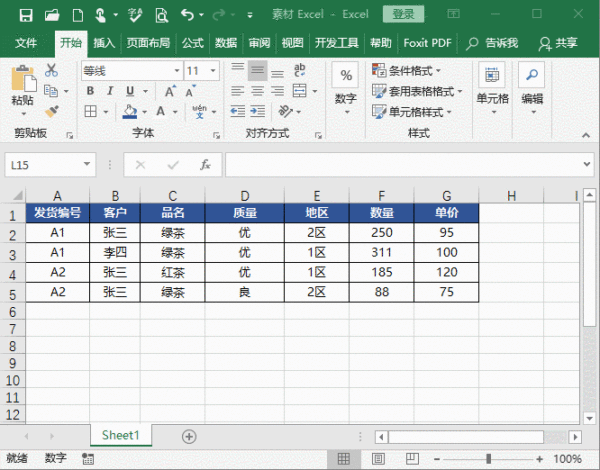The height and width of the screenshot is (470, 600).
Task: Click the formula bar input
Action: [404, 165]
